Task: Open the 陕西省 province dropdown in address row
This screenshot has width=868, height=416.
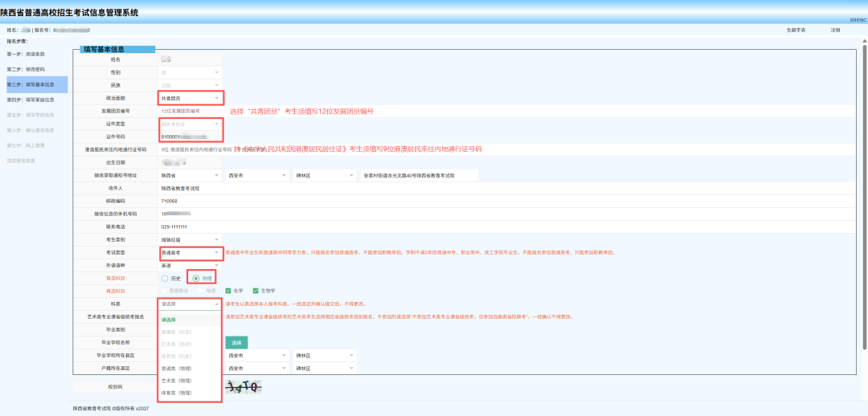Action: [190, 175]
